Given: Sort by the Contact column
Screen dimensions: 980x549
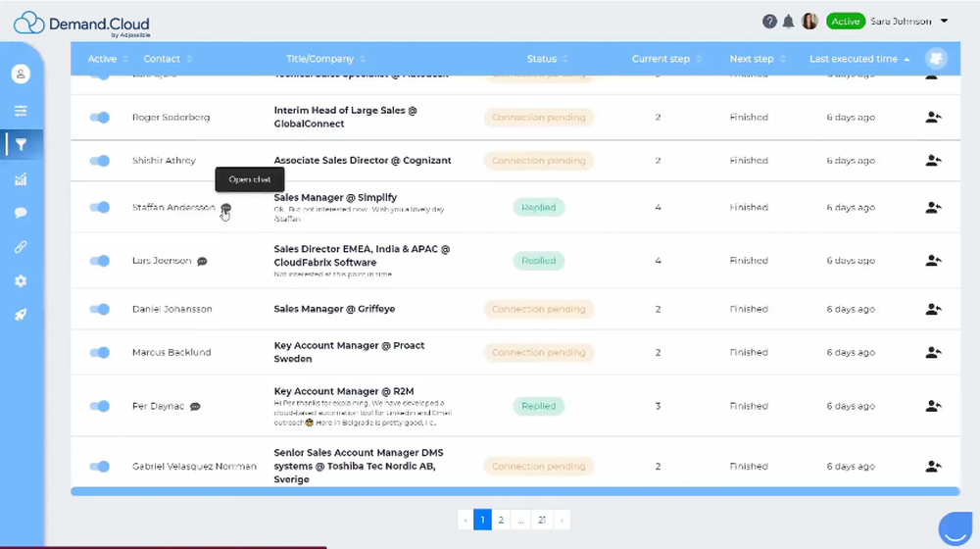Looking at the screenshot, I should 168,59.
